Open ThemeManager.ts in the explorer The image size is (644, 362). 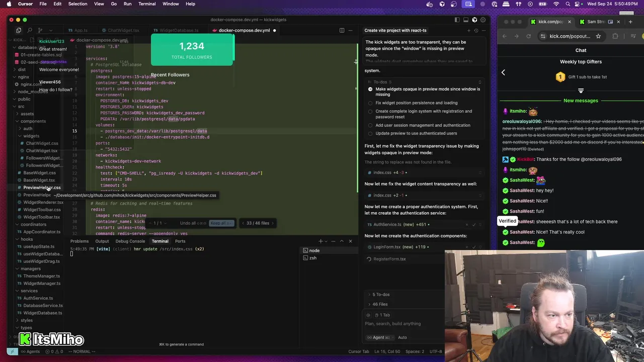[41, 276]
